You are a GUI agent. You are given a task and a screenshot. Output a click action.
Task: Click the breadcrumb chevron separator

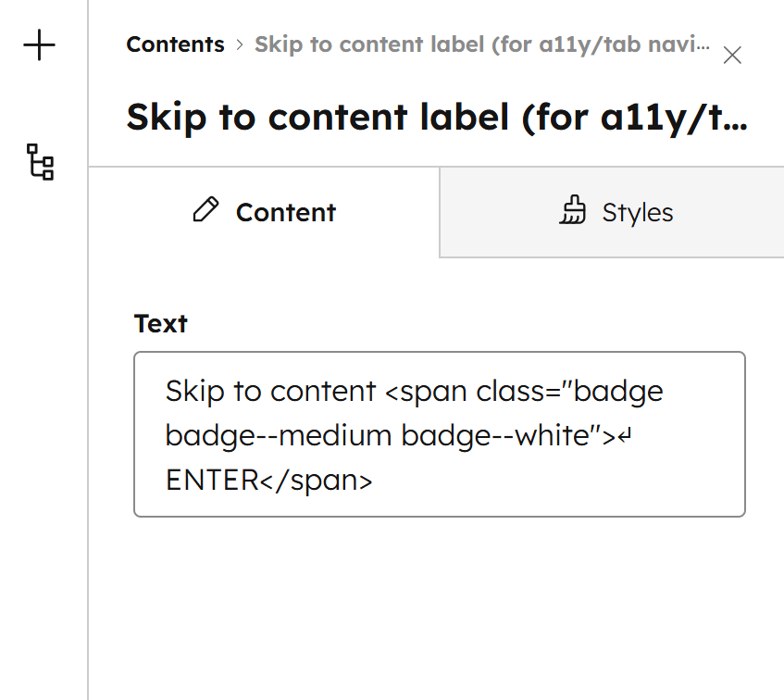[x=240, y=44]
